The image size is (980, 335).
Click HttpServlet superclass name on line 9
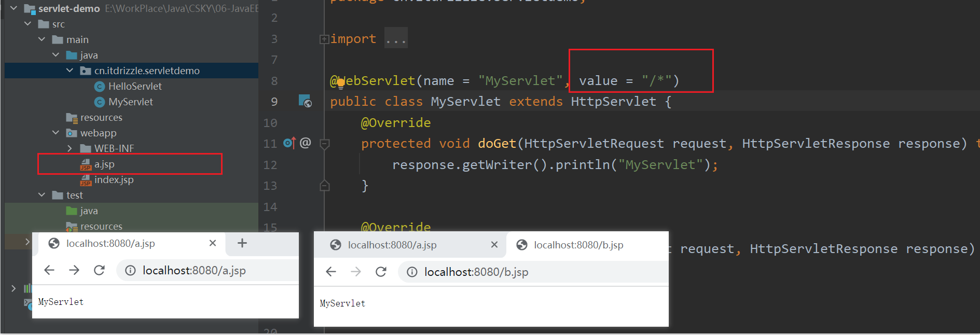coord(613,102)
